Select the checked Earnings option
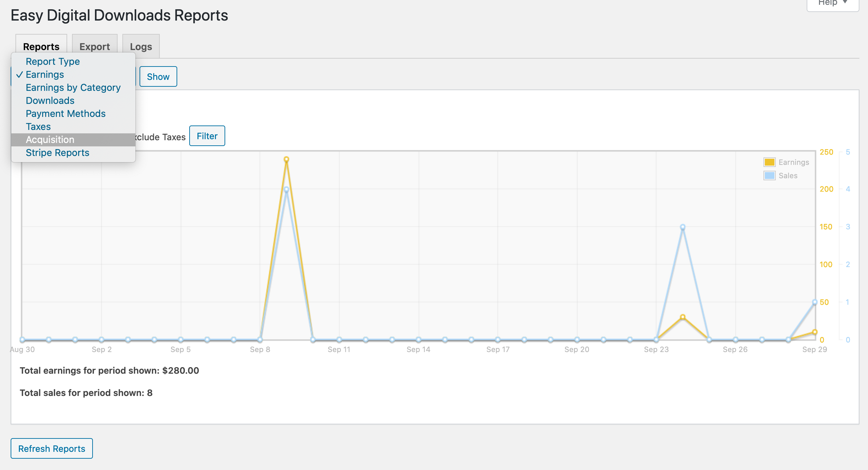Viewport: 868px width, 470px height. [45, 74]
